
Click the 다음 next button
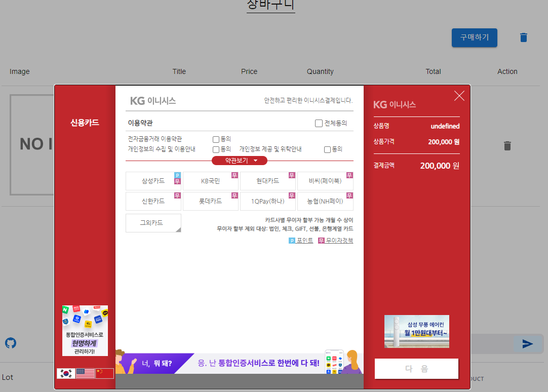416,369
